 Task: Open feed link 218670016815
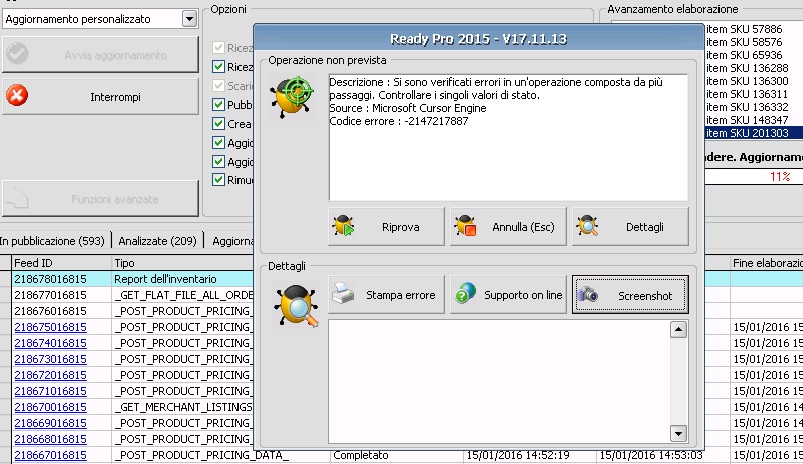[50, 407]
